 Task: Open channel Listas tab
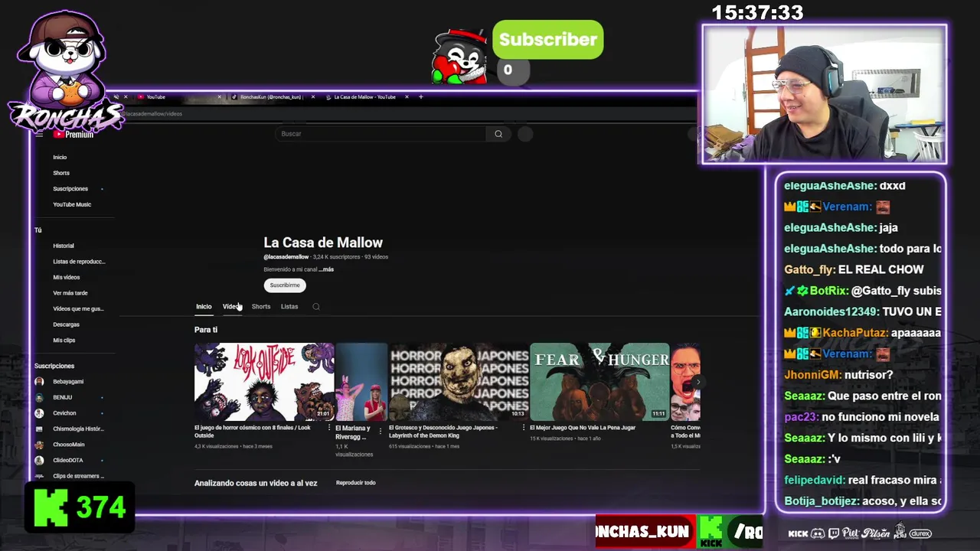[289, 307]
